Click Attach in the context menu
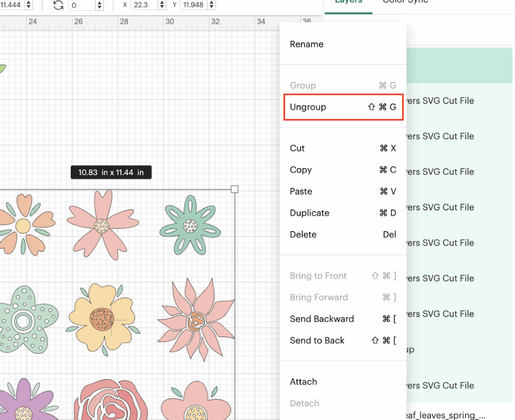 point(303,382)
